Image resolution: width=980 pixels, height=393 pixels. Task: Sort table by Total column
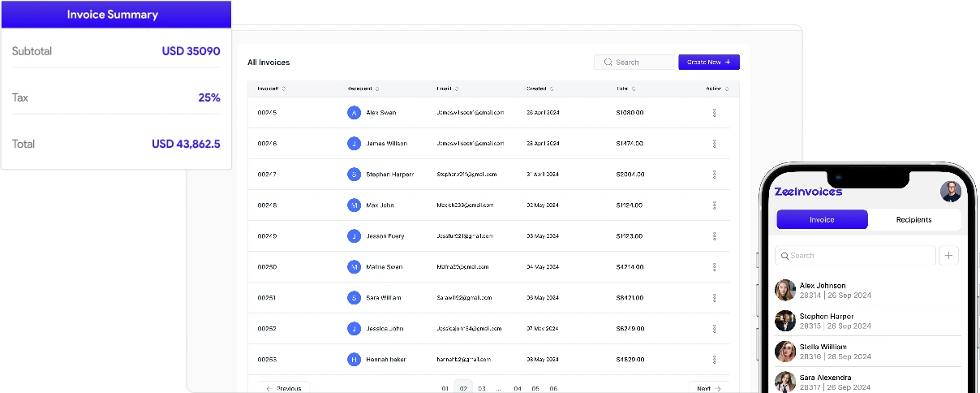[x=634, y=89]
